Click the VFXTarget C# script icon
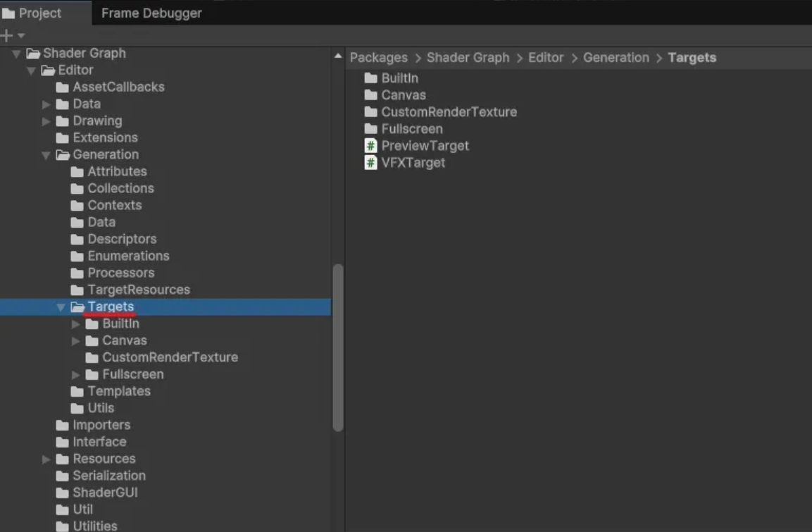812x532 pixels. 370,163
